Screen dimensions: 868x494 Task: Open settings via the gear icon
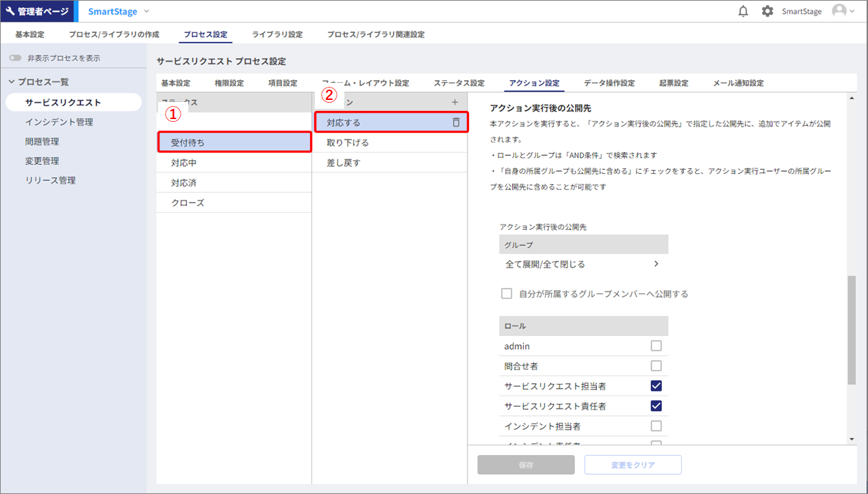point(767,12)
